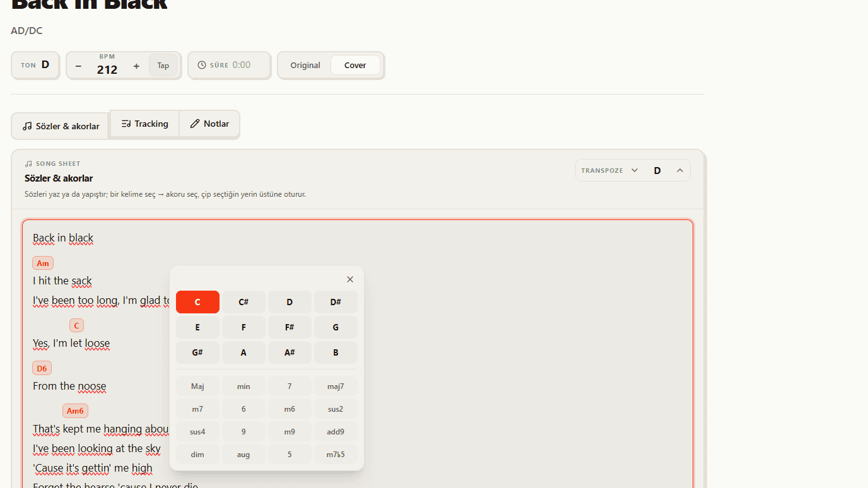Select root note F# in chord picker

coord(290,327)
